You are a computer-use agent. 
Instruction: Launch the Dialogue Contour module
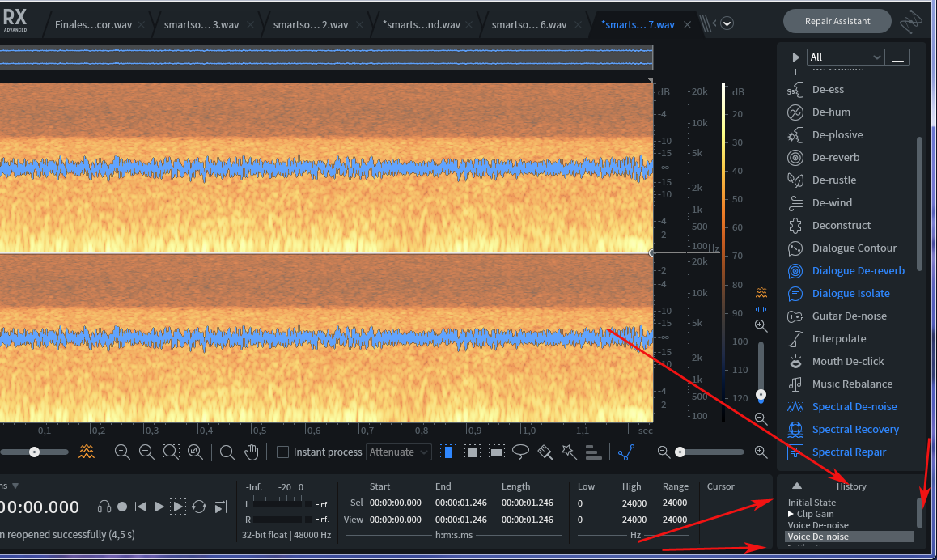854,248
